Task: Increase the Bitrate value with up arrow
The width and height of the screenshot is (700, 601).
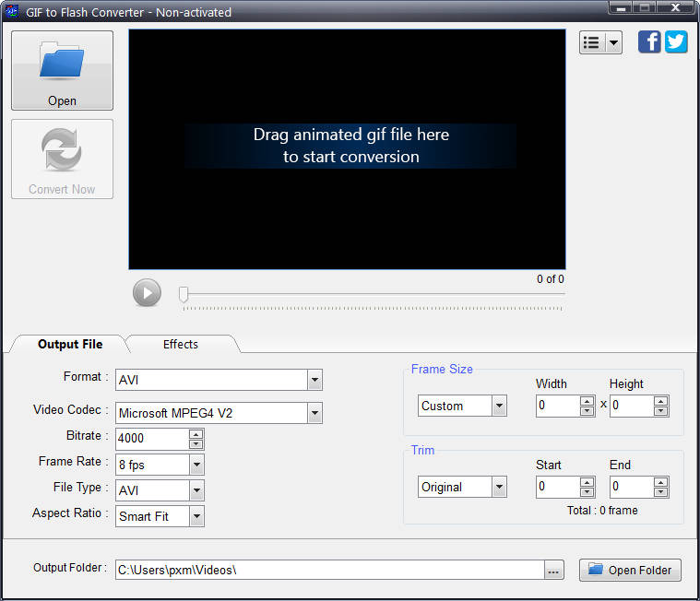Action: (x=196, y=433)
